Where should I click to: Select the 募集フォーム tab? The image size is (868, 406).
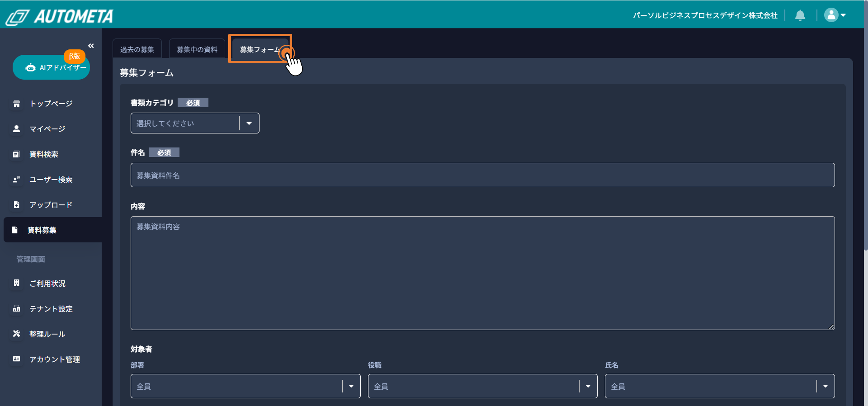tap(260, 49)
